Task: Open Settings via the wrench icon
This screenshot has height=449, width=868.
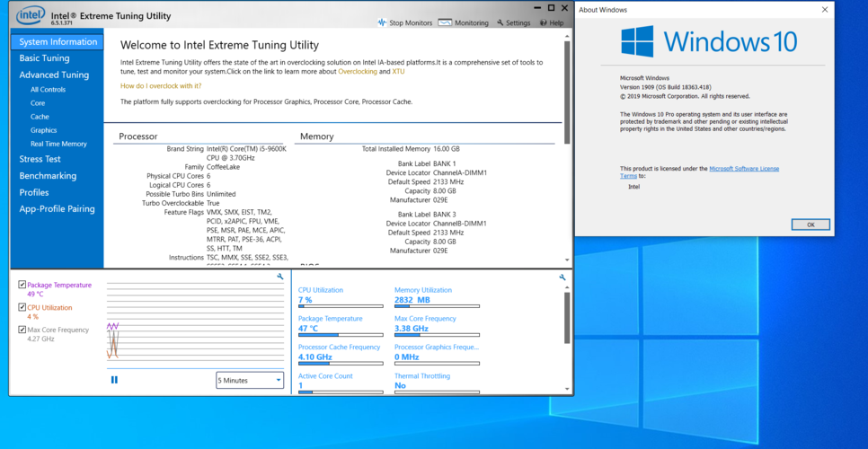Action: point(500,22)
